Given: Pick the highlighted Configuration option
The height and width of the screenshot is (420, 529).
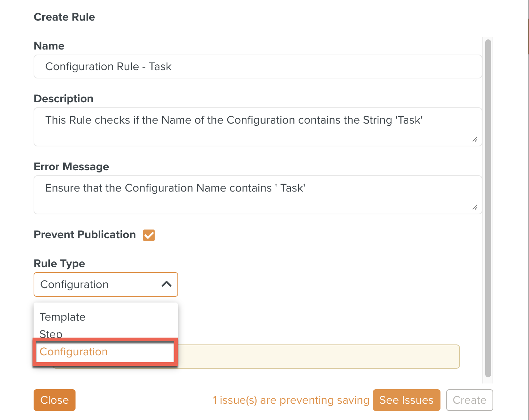Looking at the screenshot, I should [74, 352].
